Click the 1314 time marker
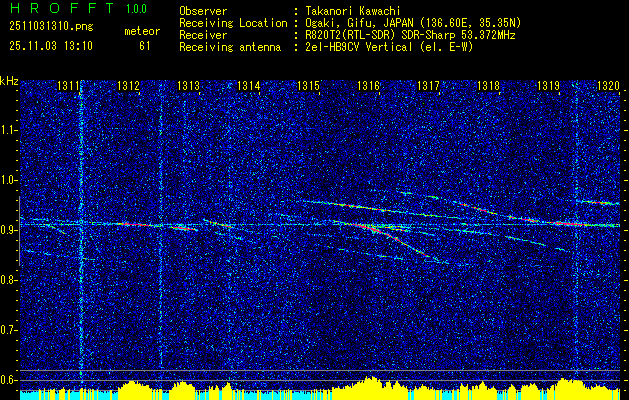Screen dimensions: 629x400 (248, 86)
